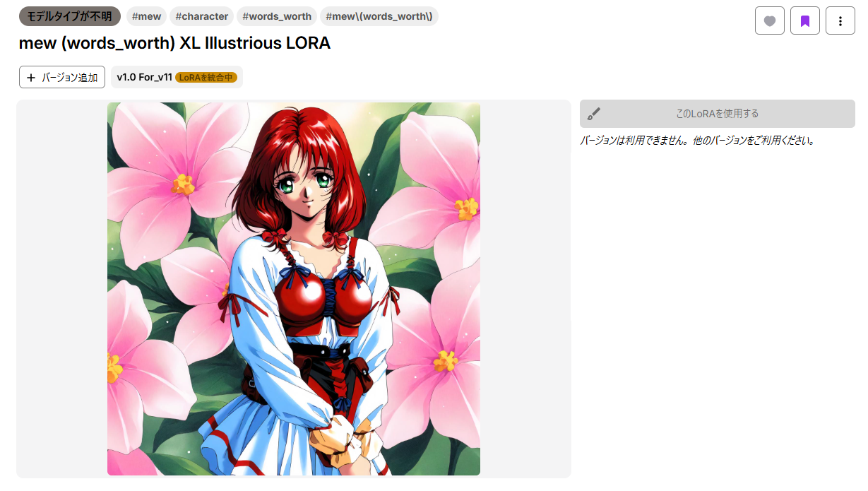Click the gray area left of the preview image

(x=61, y=289)
